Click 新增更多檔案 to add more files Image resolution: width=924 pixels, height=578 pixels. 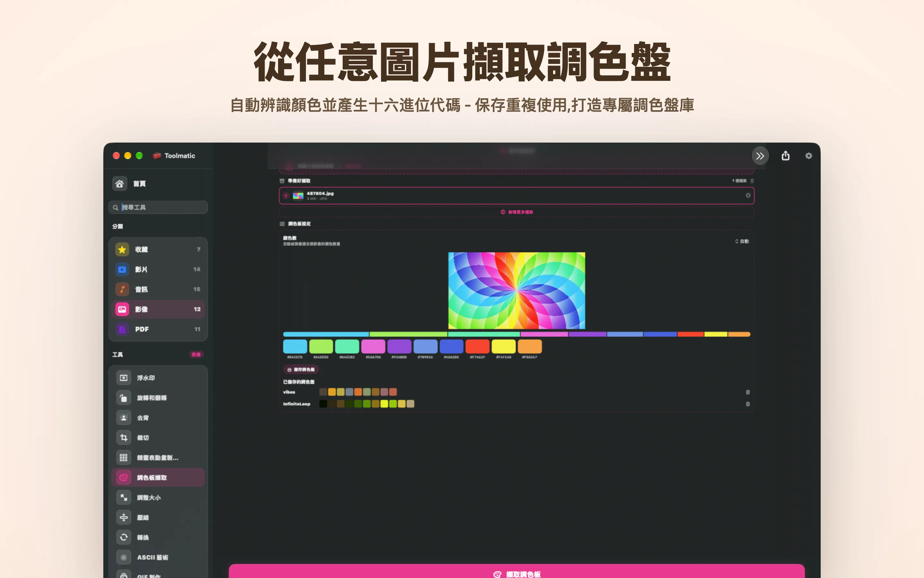517,212
